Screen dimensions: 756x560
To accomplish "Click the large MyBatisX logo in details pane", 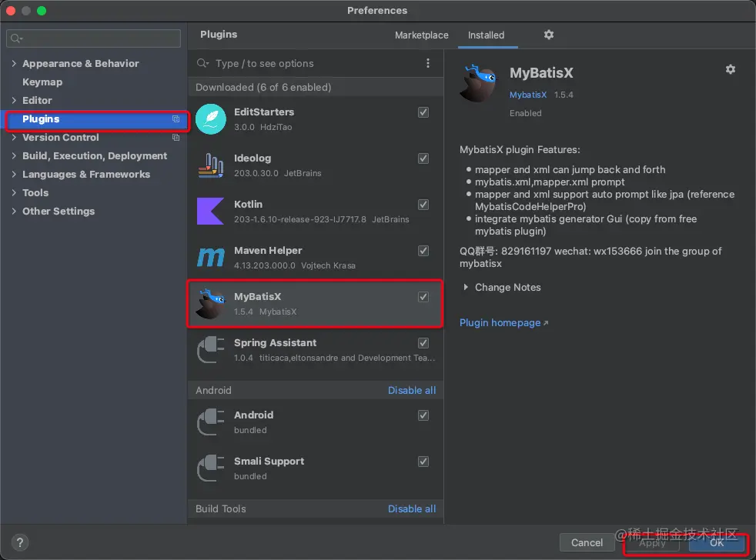I will coord(478,83).
